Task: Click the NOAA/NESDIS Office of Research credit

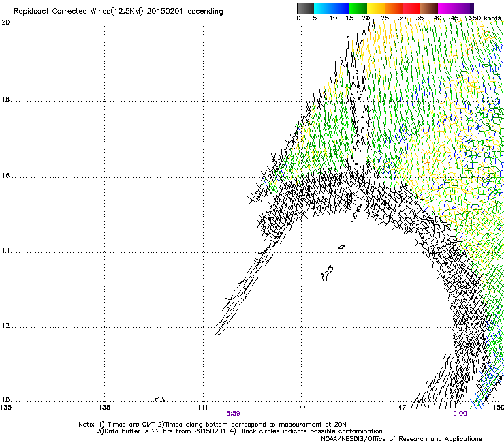Action: (401, 438)
